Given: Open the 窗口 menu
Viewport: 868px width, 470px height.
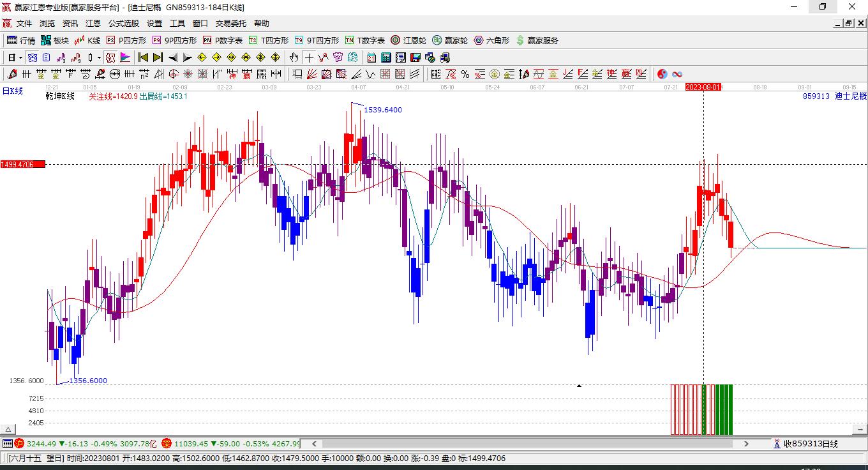Looking at the screenshot, I should coord(200,24).
